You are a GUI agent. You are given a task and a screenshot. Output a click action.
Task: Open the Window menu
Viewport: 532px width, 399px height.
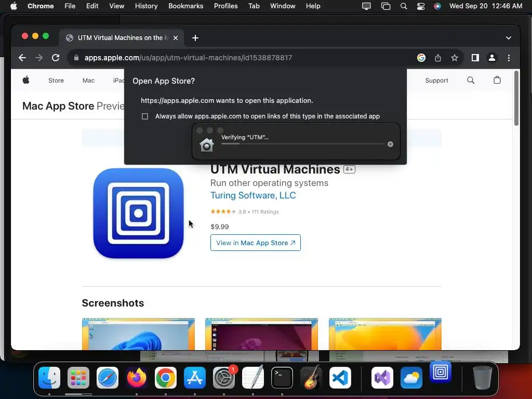click(x=283, y=6)
